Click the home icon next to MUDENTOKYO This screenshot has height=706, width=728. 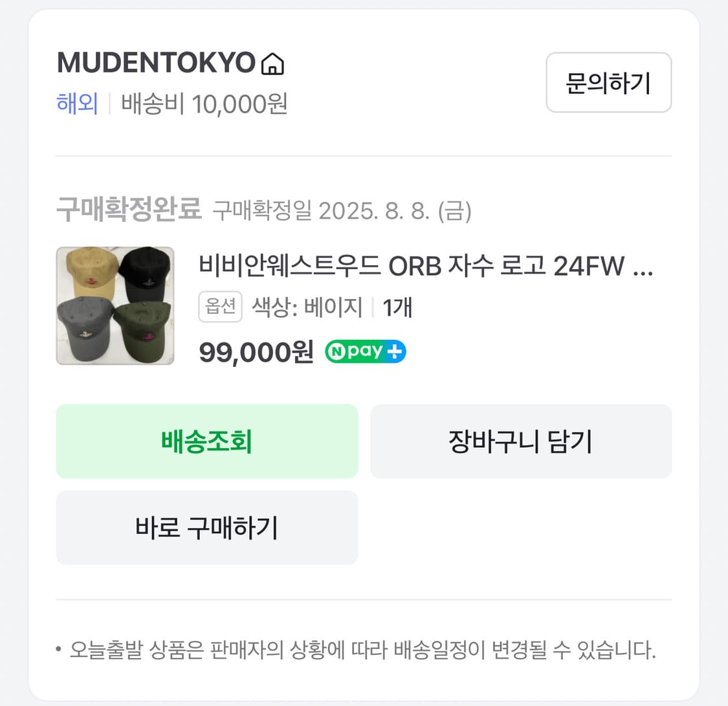273,64
